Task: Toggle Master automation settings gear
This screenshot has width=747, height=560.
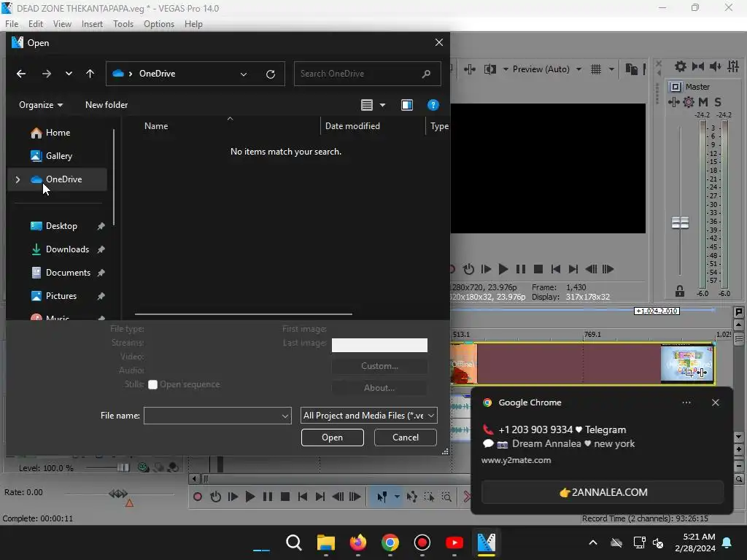Action: pyautogui.click(x=689, y=102)
